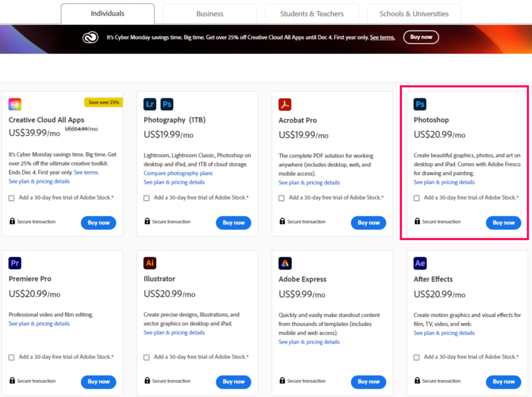Screen dimensions: 532x397
Task: See plan & pricing details for Acrobat Pro
Action: coord(309,183)
